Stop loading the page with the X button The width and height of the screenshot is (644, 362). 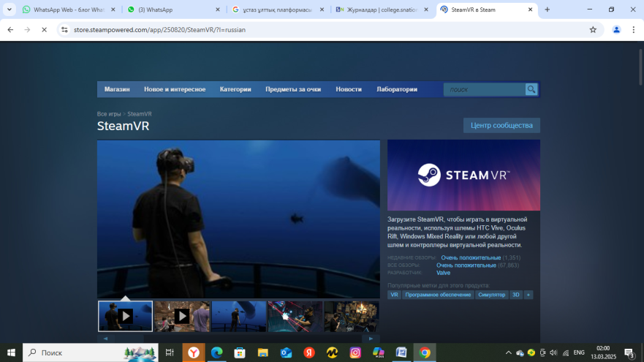coord(45,29)
